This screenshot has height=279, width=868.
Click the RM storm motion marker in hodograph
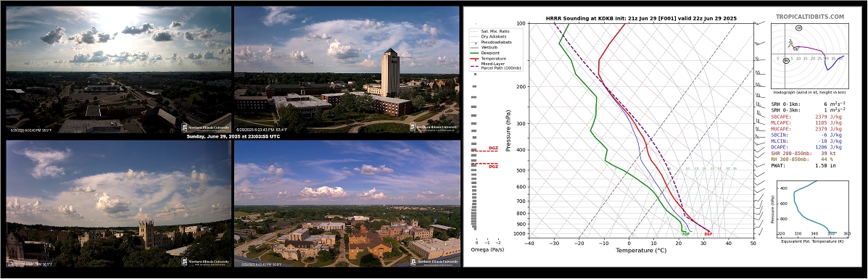(786, 60)
